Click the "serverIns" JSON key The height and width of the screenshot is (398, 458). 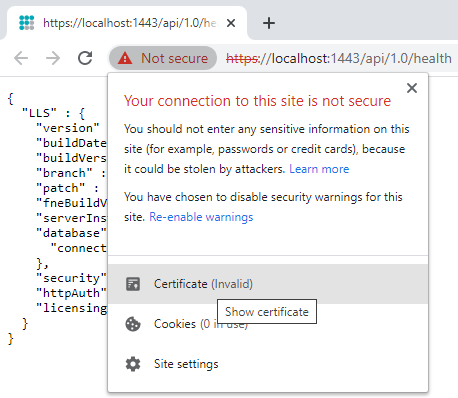71,218
